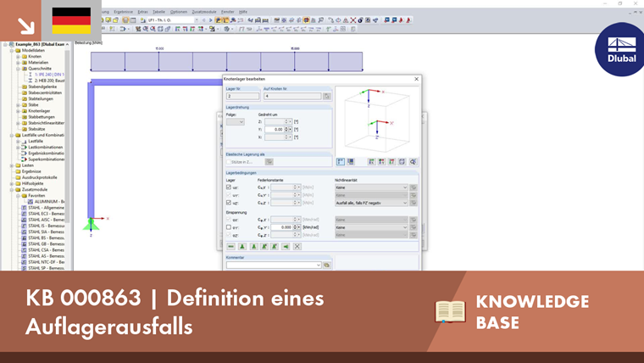Screen dimensions: 644x363
Task: Click the view in Y direction icon in dialog
Action: coord(381,162)
